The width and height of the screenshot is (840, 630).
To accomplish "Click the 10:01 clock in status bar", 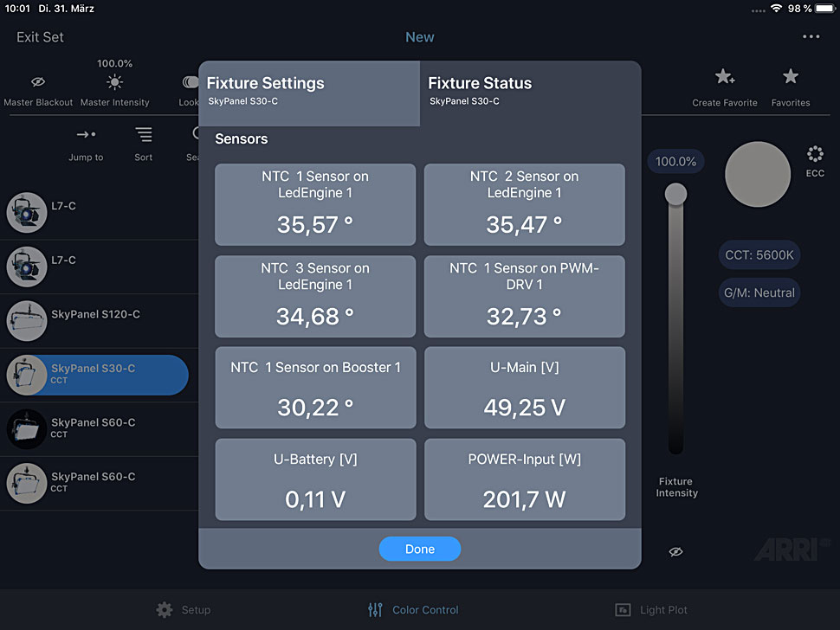I will (17, 8).
